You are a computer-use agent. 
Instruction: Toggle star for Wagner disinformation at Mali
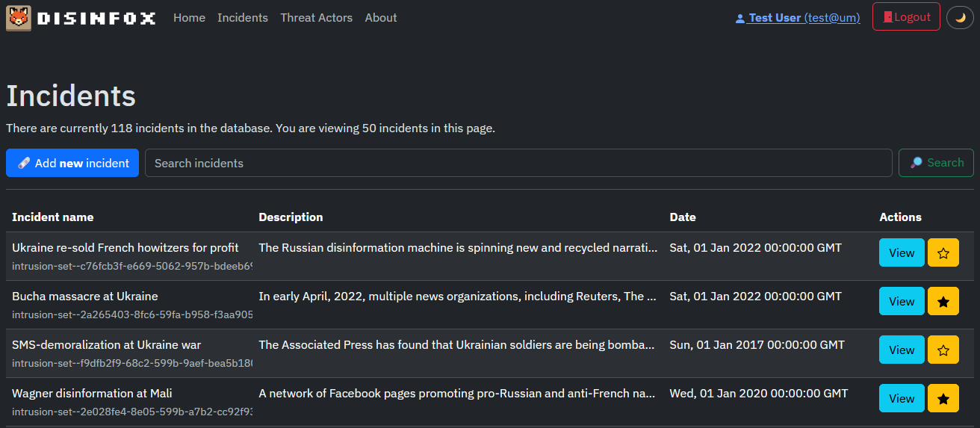(x=943, y=399)
